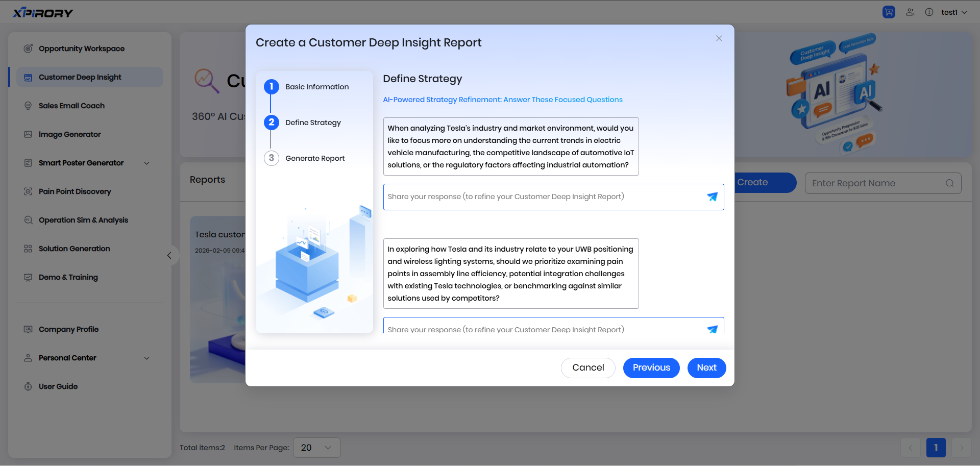Expand the Smart Poster Generator submenu

click(x=147, y=163)
